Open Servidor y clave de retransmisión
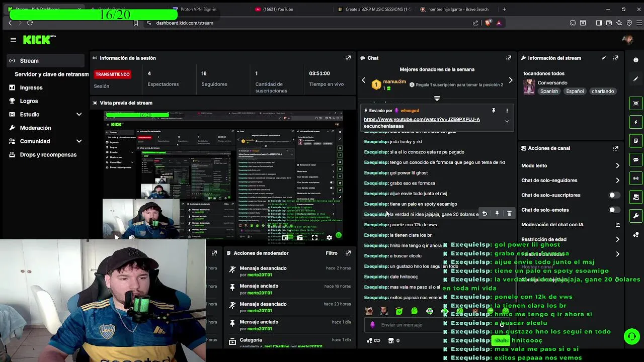 pos(51,74)
